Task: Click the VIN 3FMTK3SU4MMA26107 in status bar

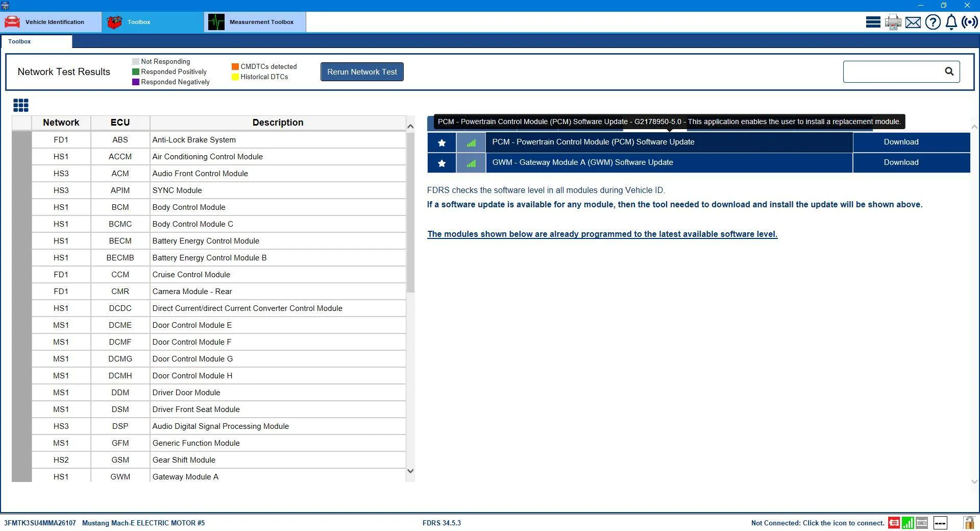Action: coord(40,523)
